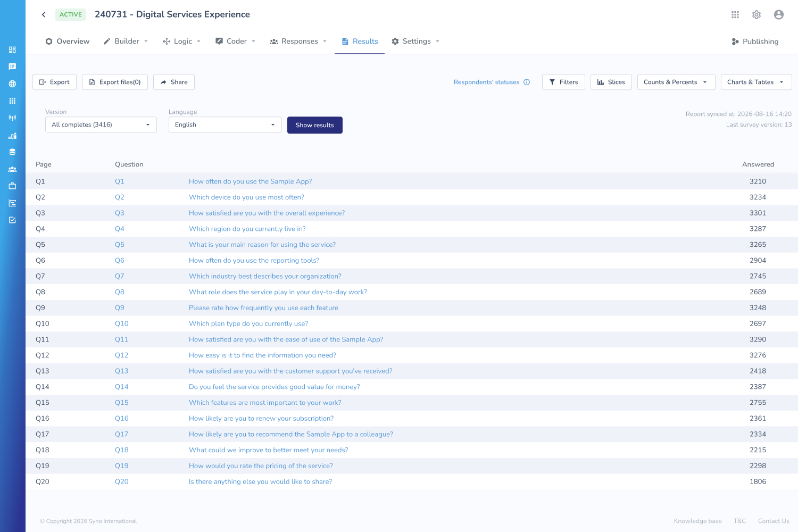Open the Filters button
This screenshot has width=798, height=532.
[564, 82]
